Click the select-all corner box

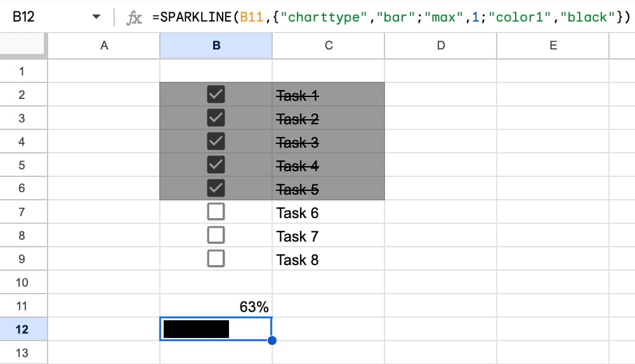coord(23,46)
